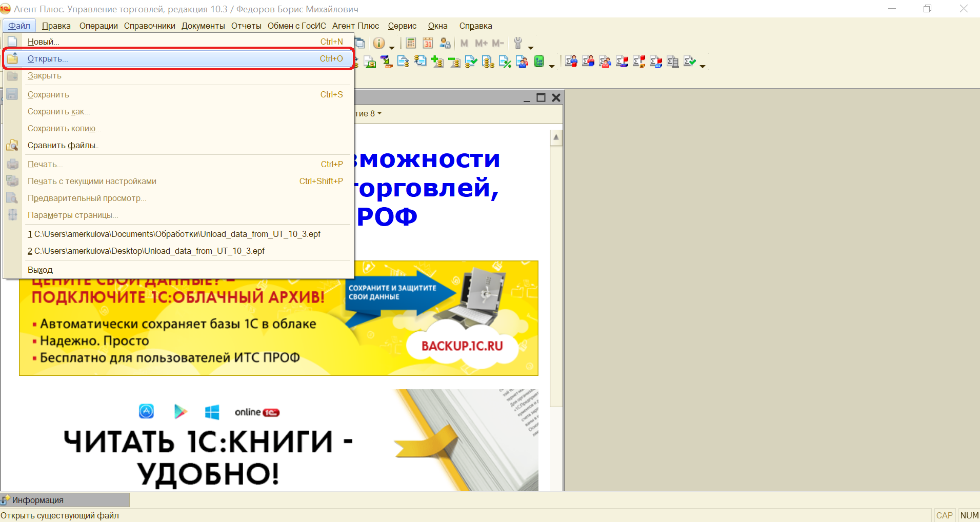Click "Выход" to exit the application
980x522 pixels.
coord(40,270)
